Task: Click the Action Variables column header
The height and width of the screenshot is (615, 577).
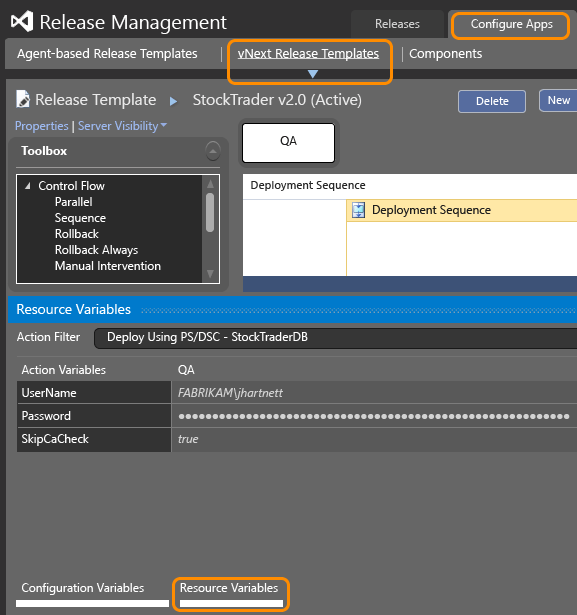Action: coord(64,370)
